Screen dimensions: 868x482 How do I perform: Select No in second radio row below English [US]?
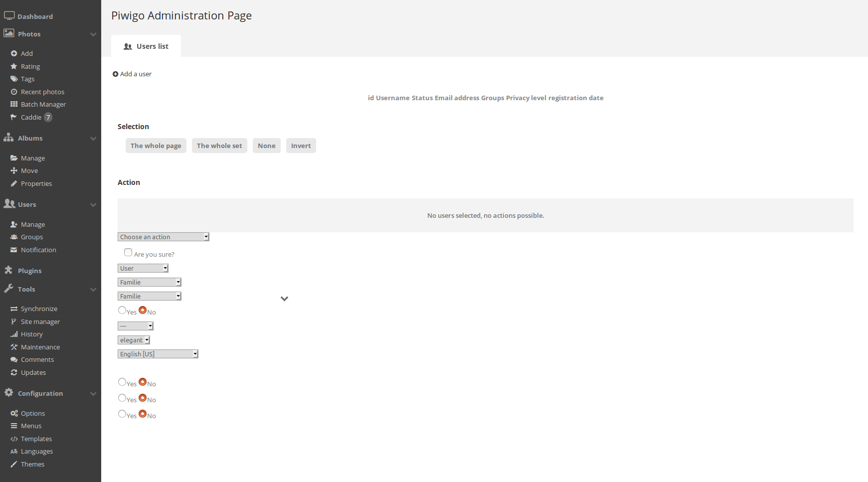[x=143, y=398]
